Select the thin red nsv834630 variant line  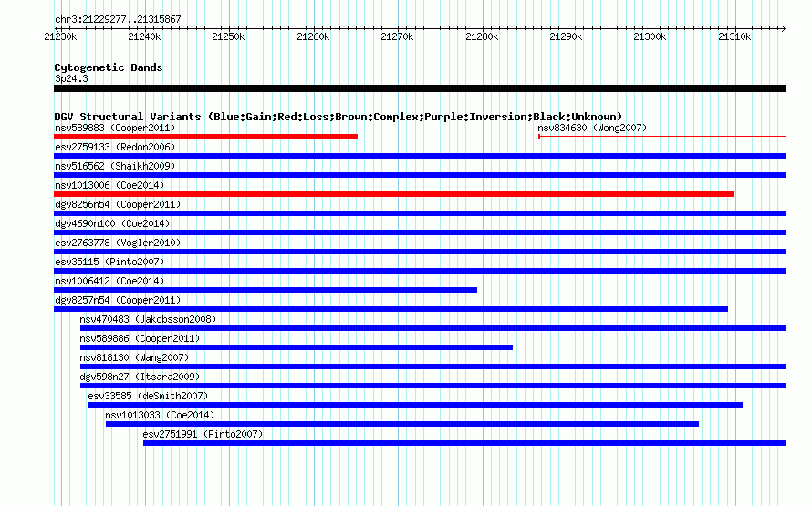pos(662,137)
